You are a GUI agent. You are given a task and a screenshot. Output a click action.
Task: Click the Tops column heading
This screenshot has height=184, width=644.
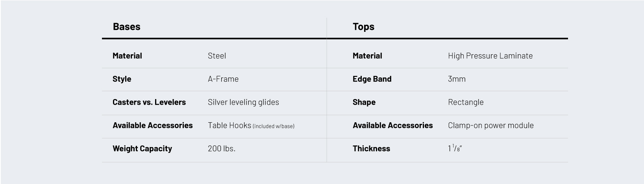tap(363, 27)
